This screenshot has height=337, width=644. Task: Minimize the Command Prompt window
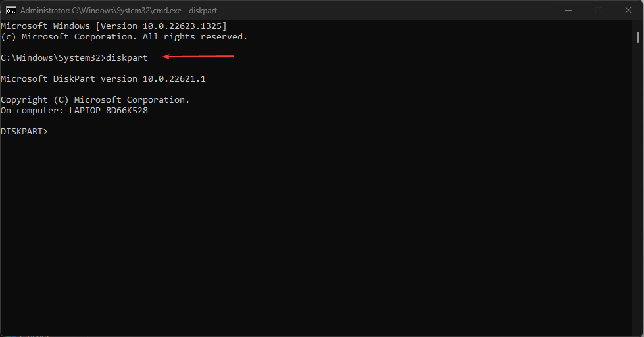click(567, 10)
